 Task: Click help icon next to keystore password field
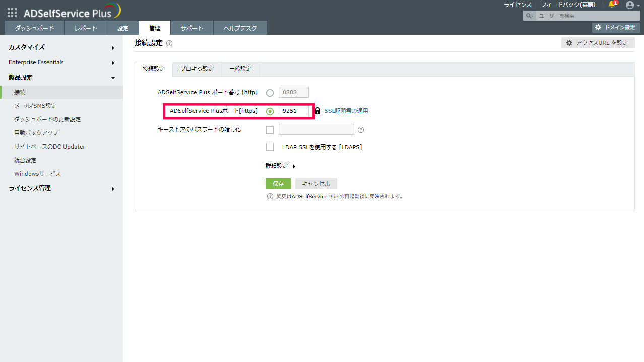click(361, 130)
